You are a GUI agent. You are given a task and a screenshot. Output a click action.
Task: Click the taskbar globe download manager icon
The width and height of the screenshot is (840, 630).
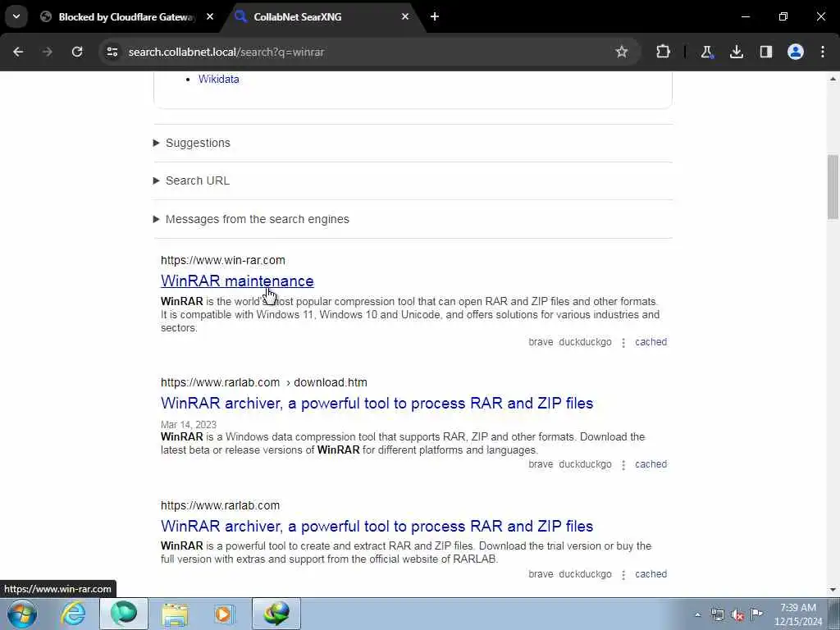[276, 614]
